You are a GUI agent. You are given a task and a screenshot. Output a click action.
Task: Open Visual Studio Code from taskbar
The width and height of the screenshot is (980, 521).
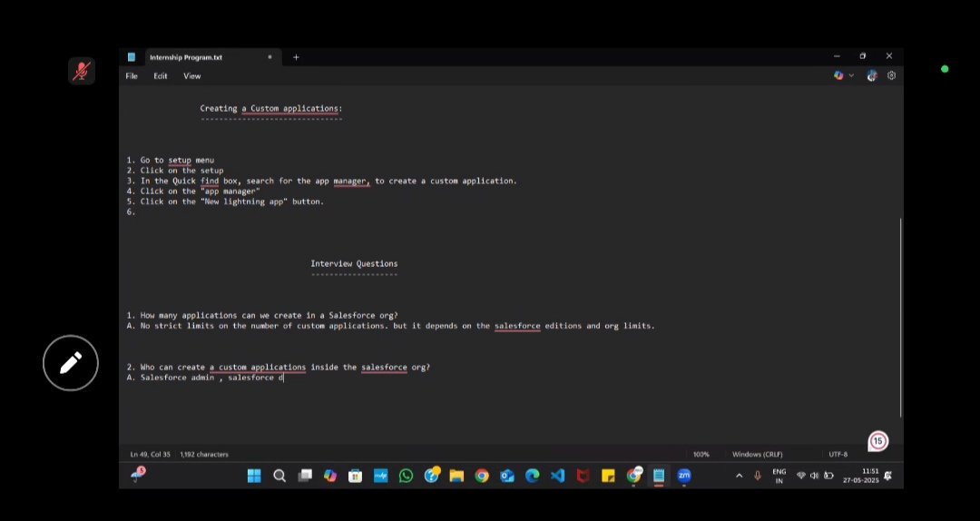click(557, 476)
